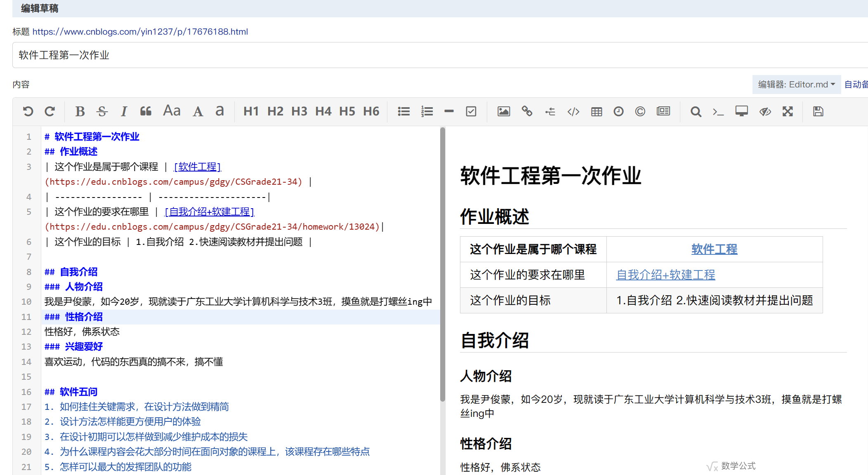Click the redo icon in toolbar
The width and height of the screenshot is (868, 475).
point(50,111)
